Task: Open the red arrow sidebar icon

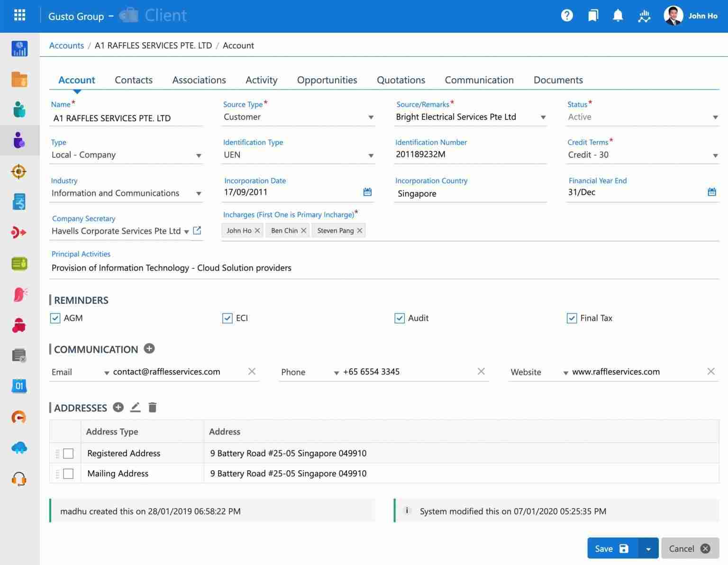Action: [x=19, y=232]
